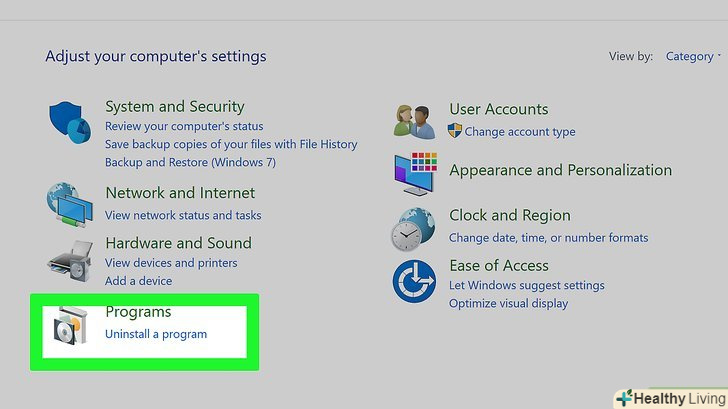The height and width of the screenshot is (409, 728).
Task: Select Change account type link
Action: click(520, 132)
